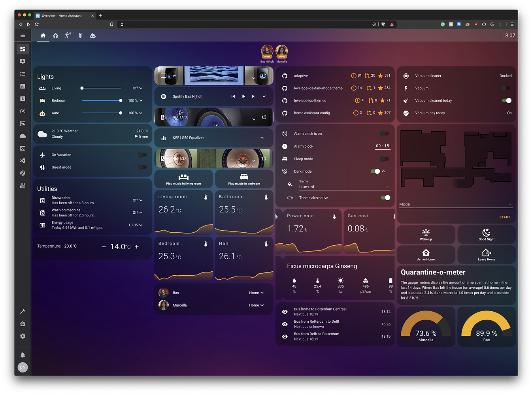Select the Terminal icon in sidebar

click(23, 148)
